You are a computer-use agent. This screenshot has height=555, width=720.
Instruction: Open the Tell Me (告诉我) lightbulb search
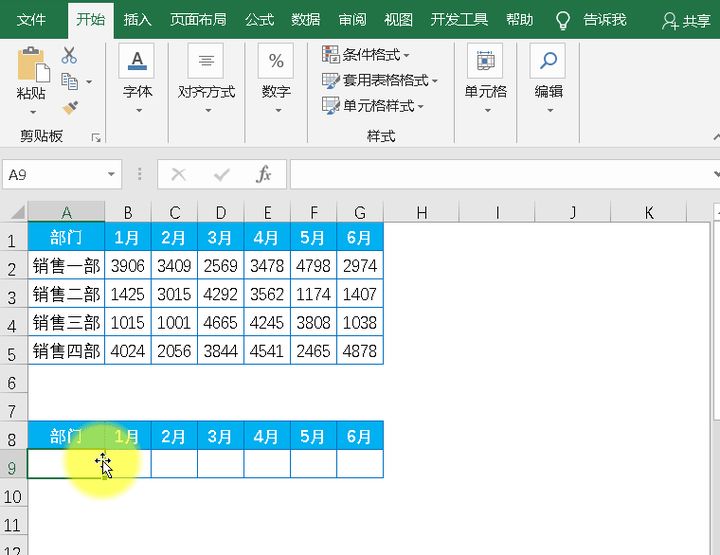pyautogui.click(x=592, y=19)
